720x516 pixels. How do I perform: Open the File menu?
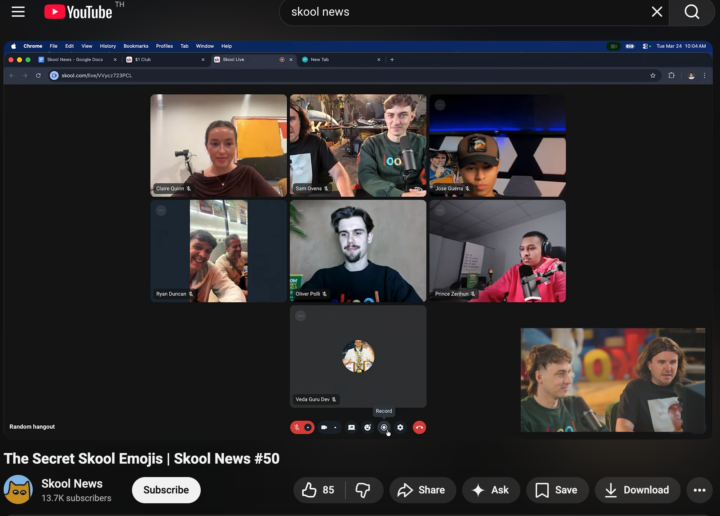point(54,46)
